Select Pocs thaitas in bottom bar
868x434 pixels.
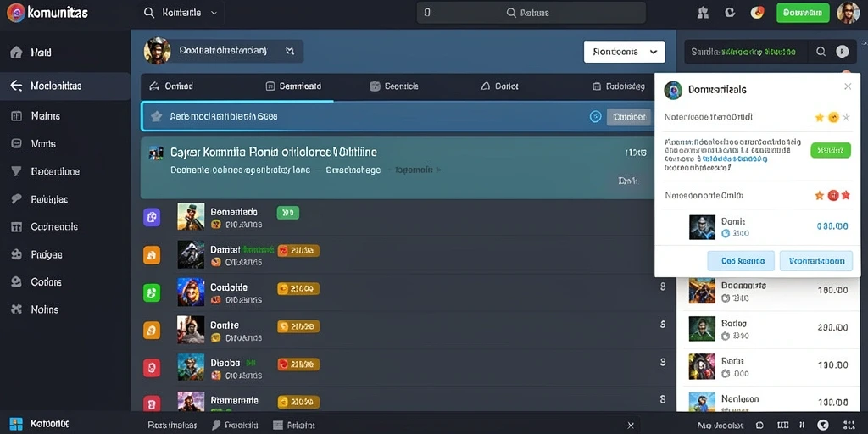click(x=172, y=426)
